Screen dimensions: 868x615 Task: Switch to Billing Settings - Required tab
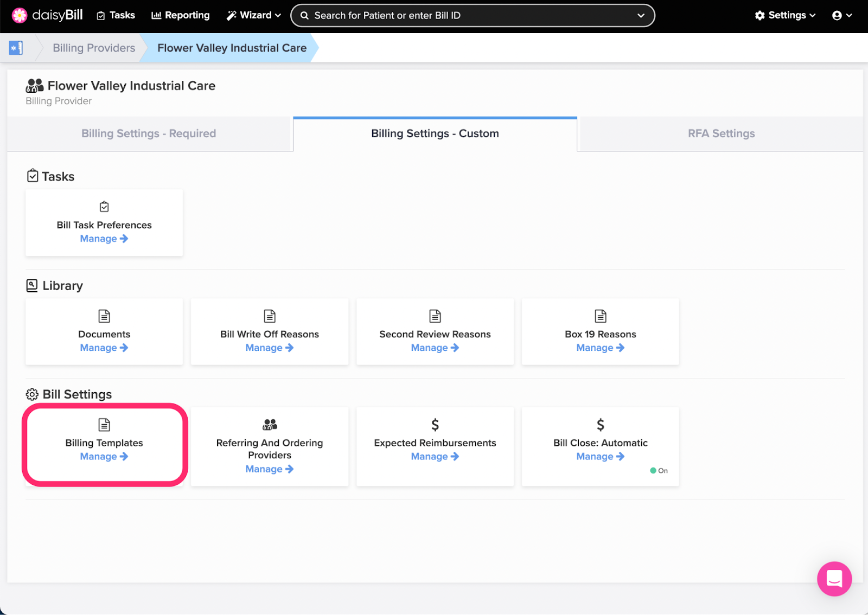149,133
